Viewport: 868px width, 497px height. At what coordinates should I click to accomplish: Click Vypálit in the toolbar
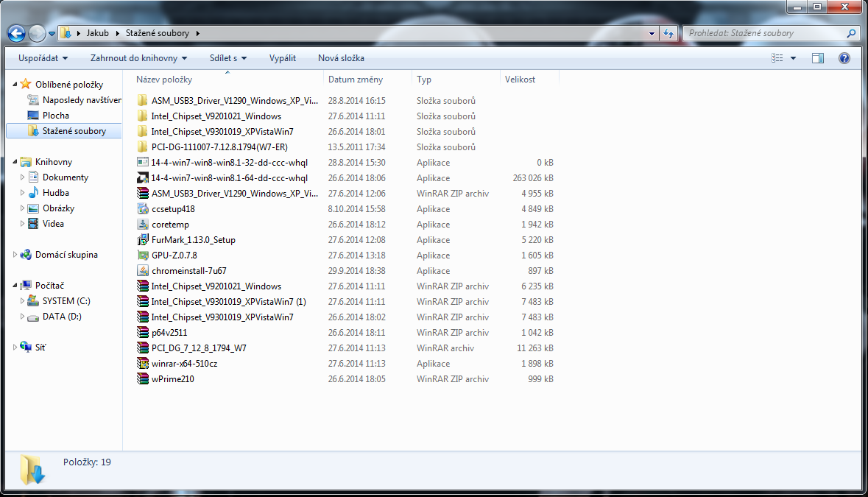point(282,58)
